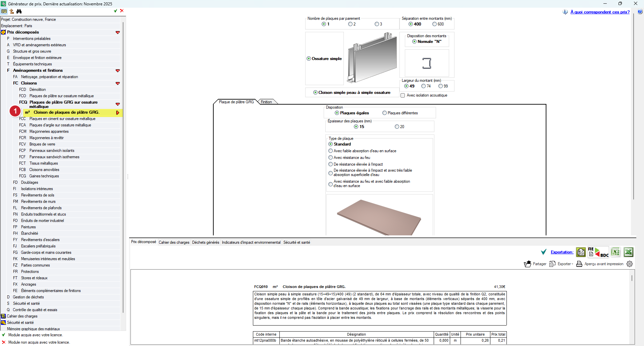Screen dimensions: 644x346
Task: Click the Exportation link
Action: pos(562,252)
